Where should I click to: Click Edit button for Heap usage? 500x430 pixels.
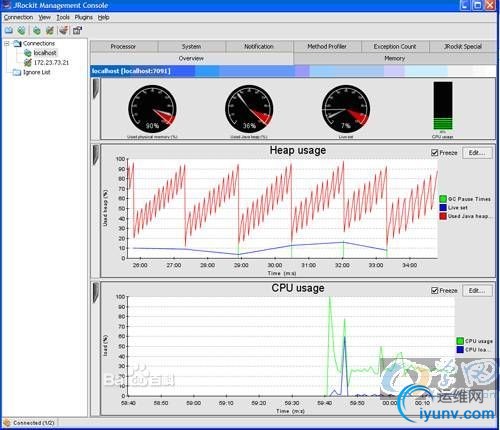click(477, 153)
